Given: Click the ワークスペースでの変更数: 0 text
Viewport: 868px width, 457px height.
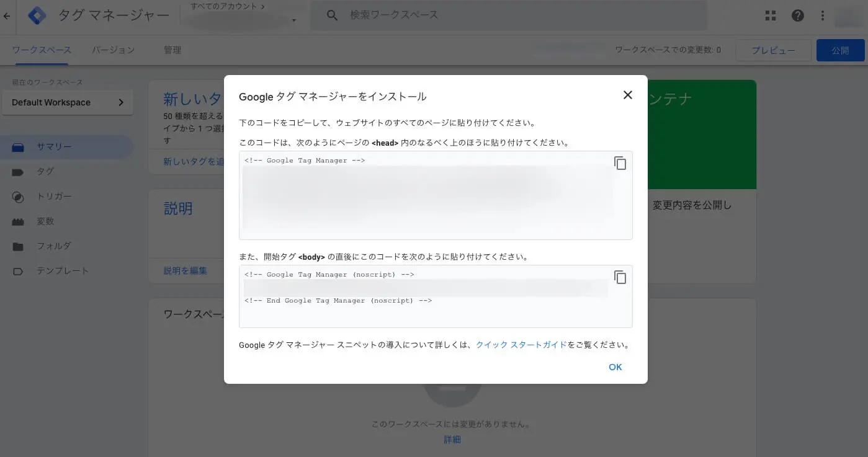Looking at the screenshot, I should click(668, 50).
